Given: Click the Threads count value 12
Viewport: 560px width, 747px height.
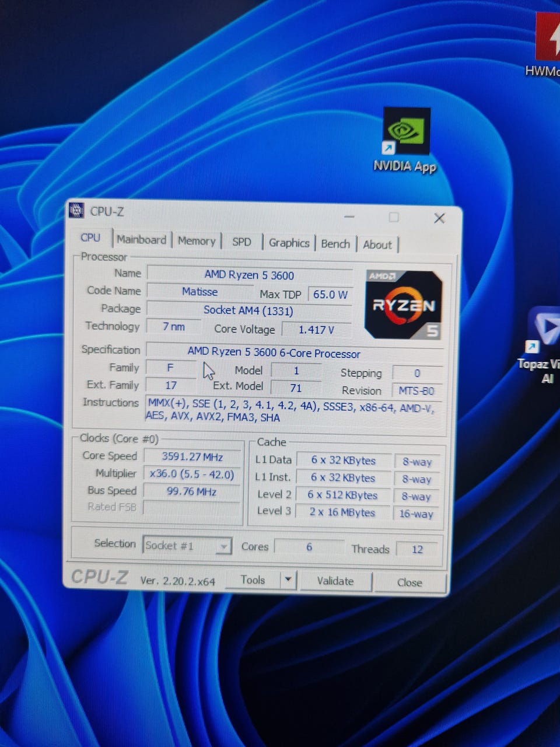Looking at the screenshot, I should (x=417, y=549).
